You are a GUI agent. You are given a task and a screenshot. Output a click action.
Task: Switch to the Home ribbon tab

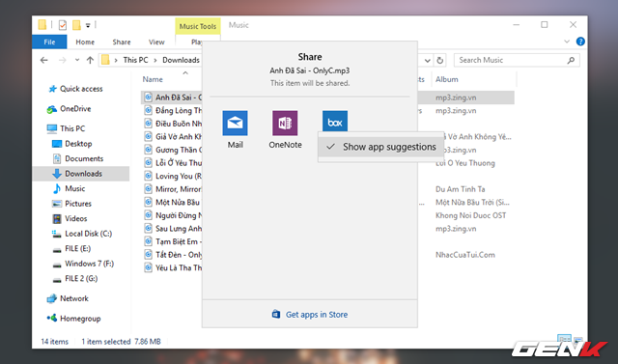click(85, 42)
